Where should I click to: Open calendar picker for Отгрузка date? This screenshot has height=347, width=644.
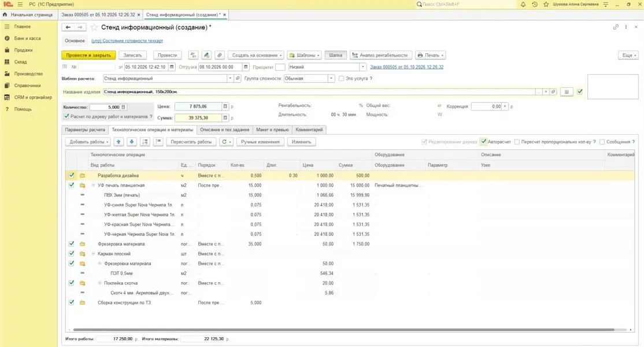[x=246, y=67]
